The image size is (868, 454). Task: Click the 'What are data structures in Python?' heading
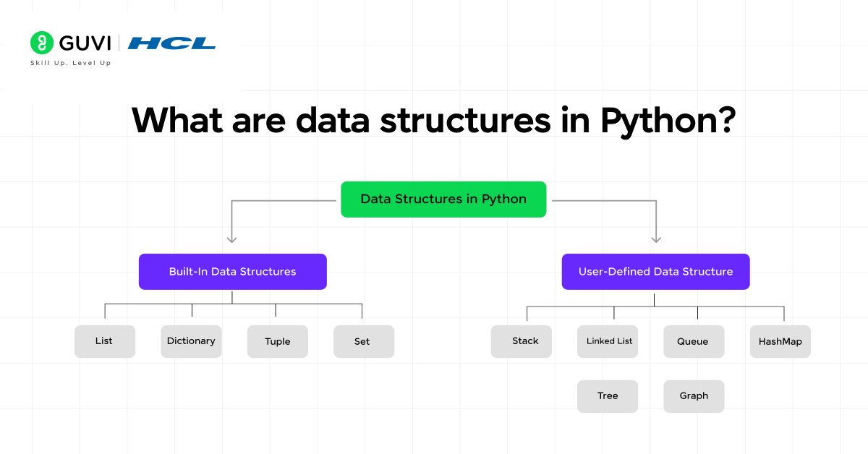coord(433,120)
